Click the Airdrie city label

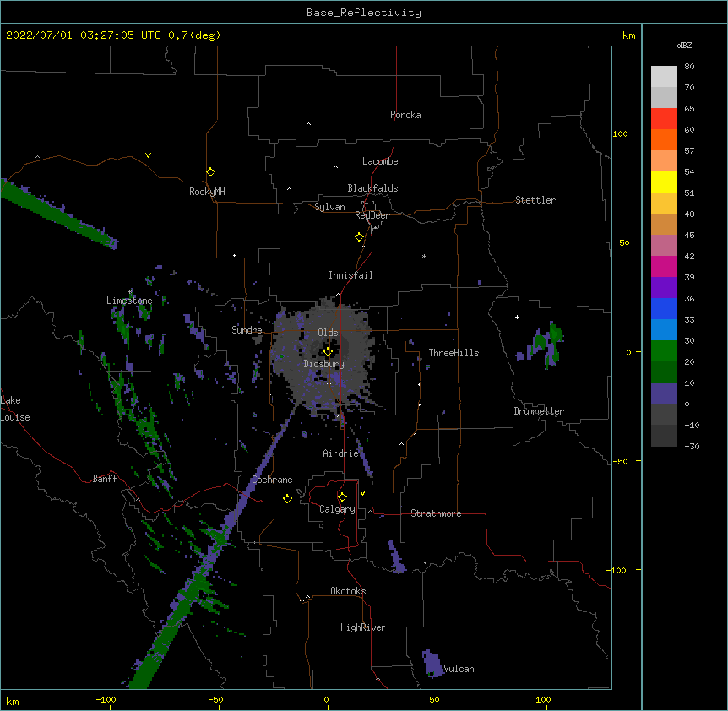pos(341,453)
